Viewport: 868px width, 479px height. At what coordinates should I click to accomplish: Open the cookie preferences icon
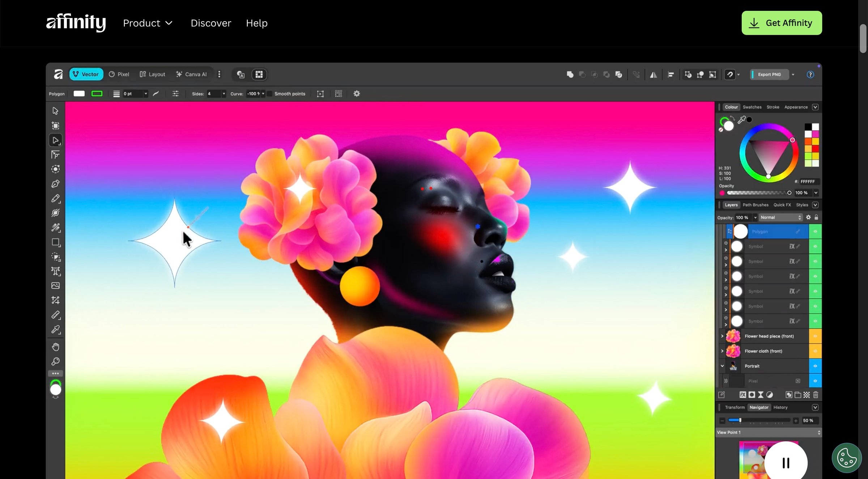click(x=847, y=458)
